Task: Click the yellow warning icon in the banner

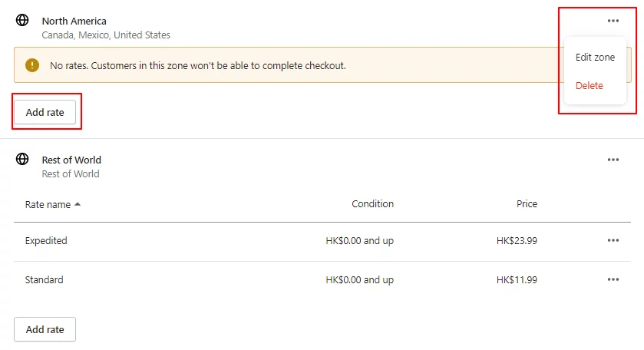Action: (32, 65)
